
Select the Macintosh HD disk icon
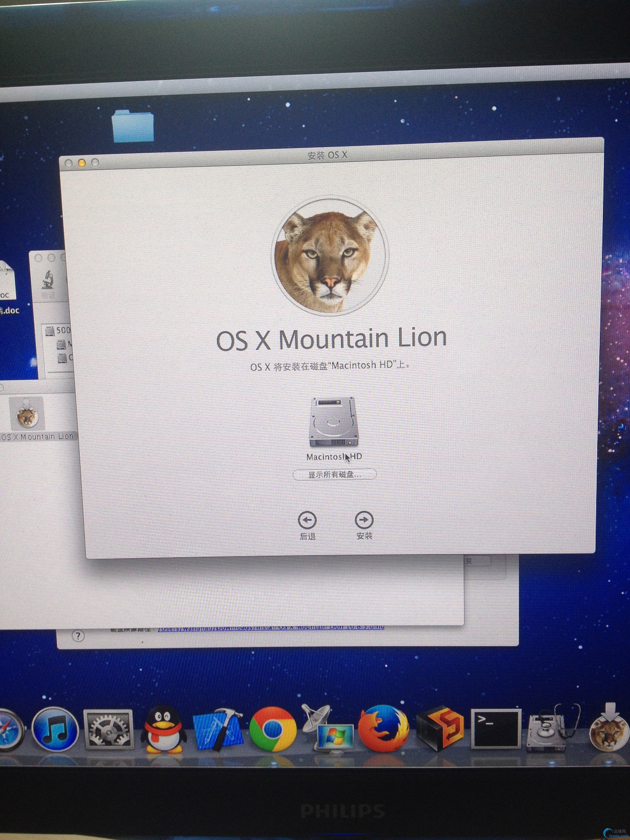[334, 422]
